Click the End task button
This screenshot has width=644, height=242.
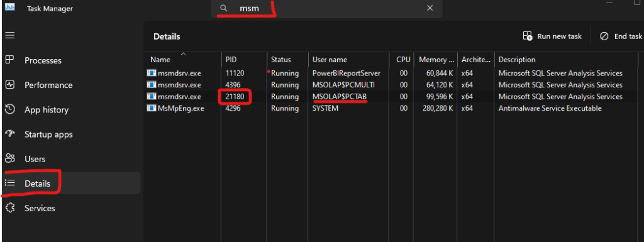coord(621,36)
